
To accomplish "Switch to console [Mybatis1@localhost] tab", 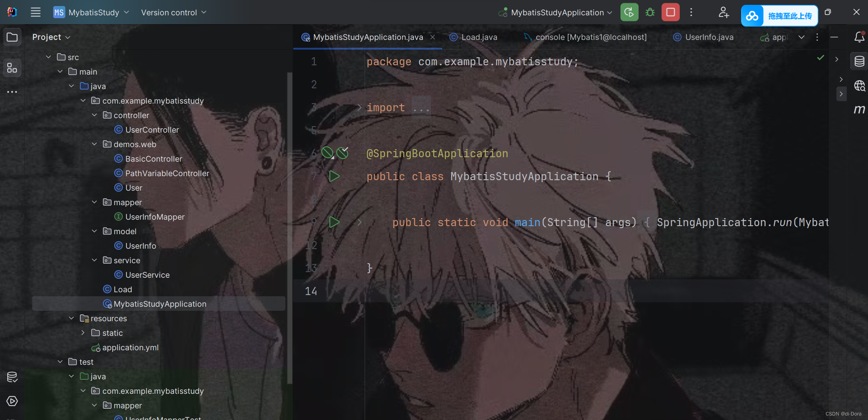I will 585,37.
